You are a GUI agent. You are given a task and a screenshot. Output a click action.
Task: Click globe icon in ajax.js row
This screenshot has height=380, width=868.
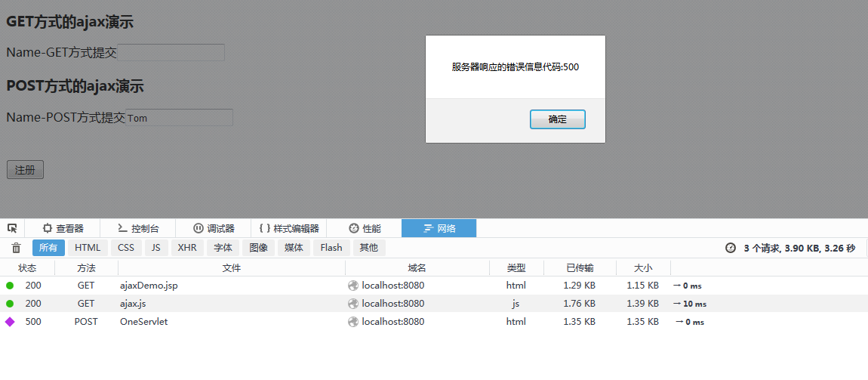pyautogui.click(x=353, y=304)
